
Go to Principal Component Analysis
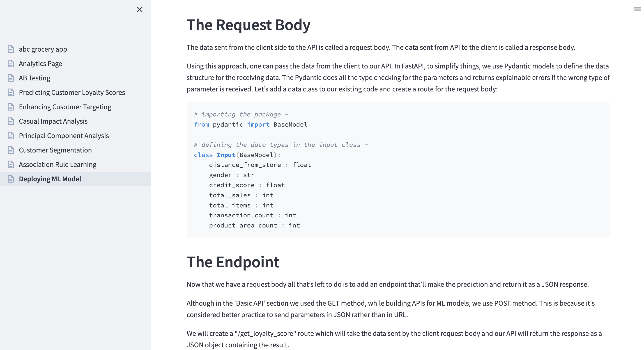64,136
